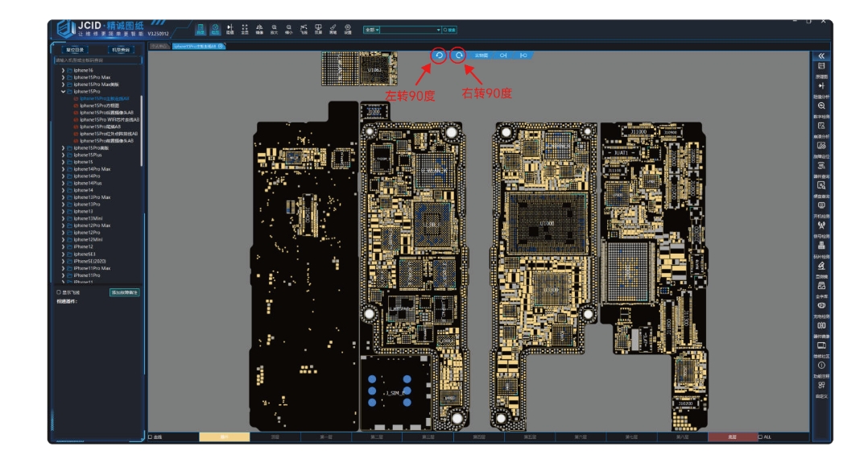Toggle the ALL layers checkbox

(760, 437)
